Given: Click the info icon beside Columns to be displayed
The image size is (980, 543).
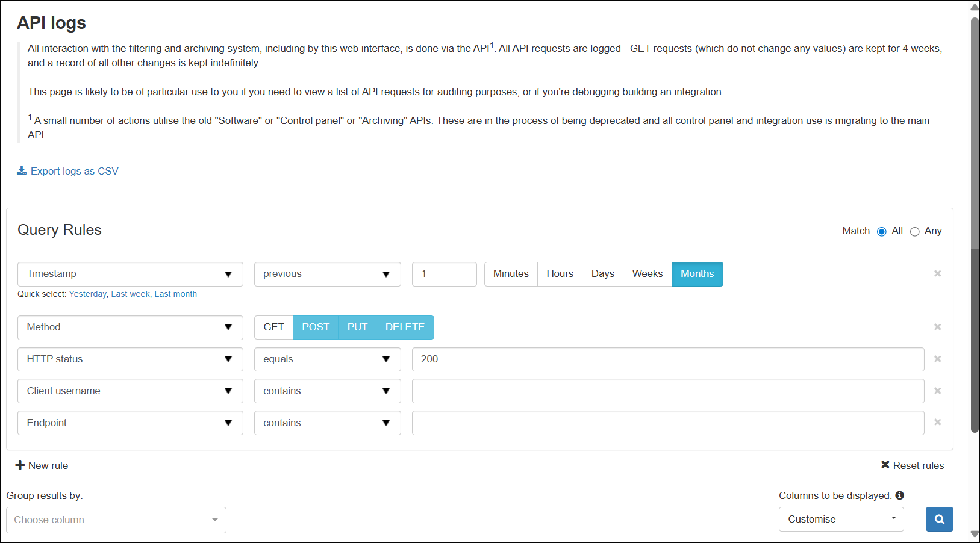Looking at the screenshot, I should point(899,495).
